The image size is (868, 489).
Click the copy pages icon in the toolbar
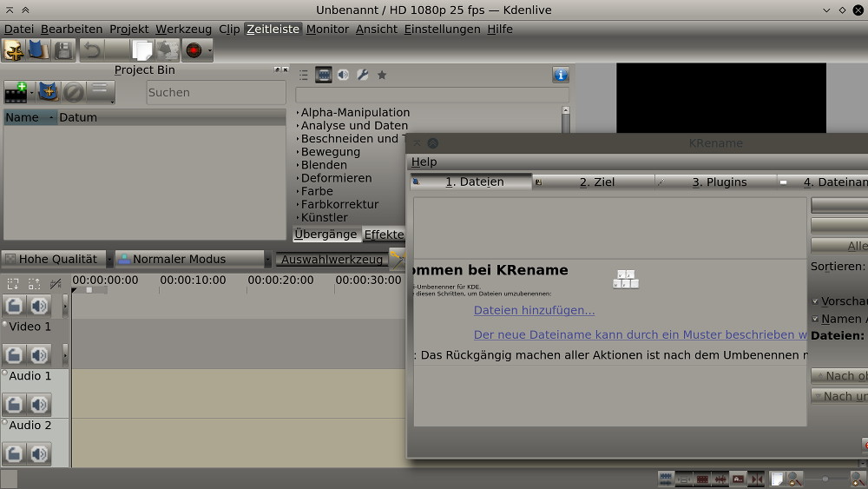pos(142,50)
